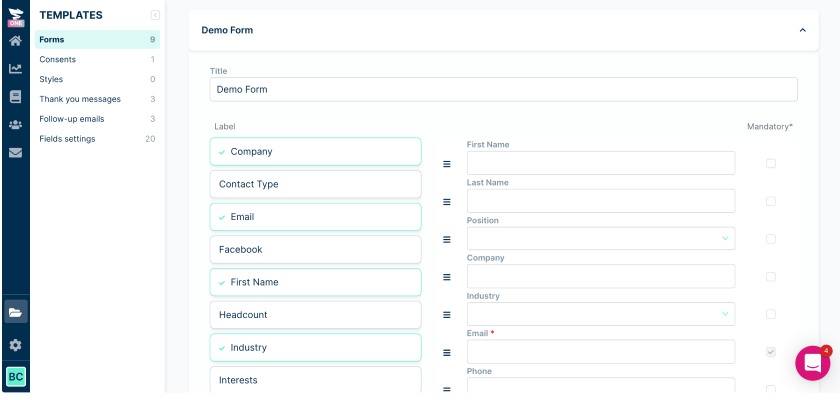The height and width of the screenshot is (400, 840).
Task: Open the Industry dropdown
Action: pos(600,314)
